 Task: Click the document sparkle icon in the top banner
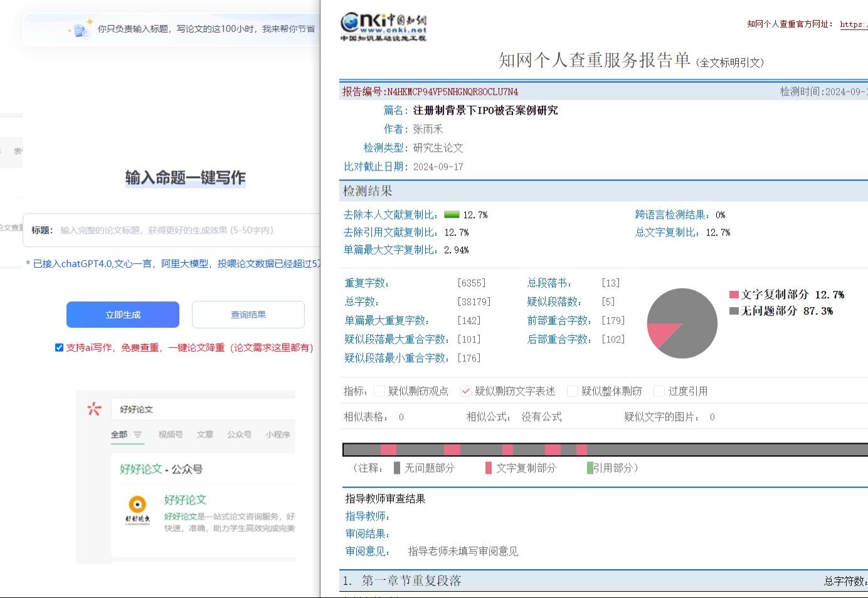pyautogui.click(x=80, y=29)
